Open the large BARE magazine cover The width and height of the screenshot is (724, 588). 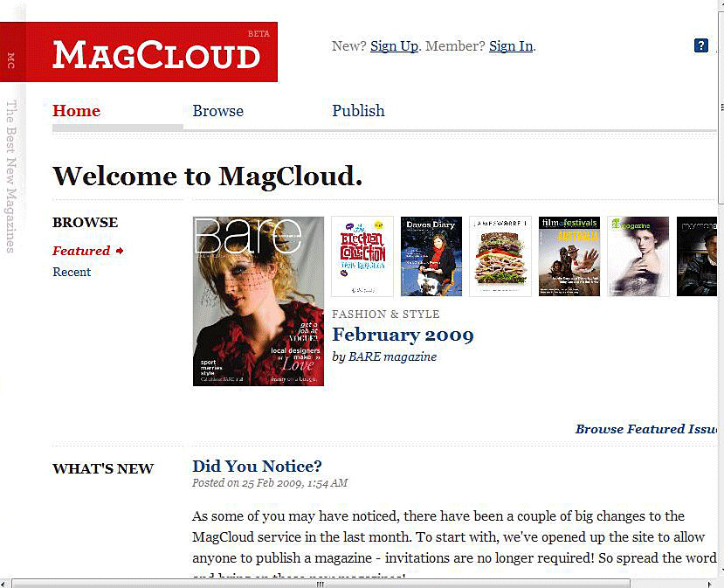pos(259,301)
